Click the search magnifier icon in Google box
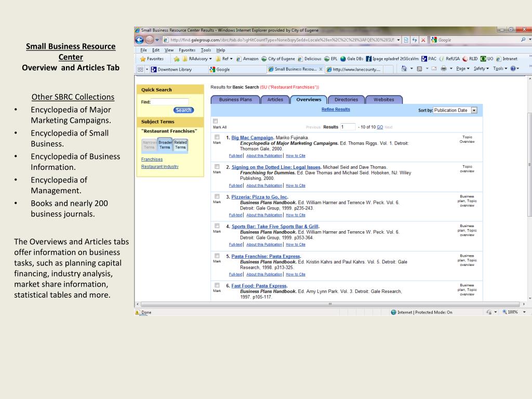This screenshot has width=532, height=399. tap(523, 39)
